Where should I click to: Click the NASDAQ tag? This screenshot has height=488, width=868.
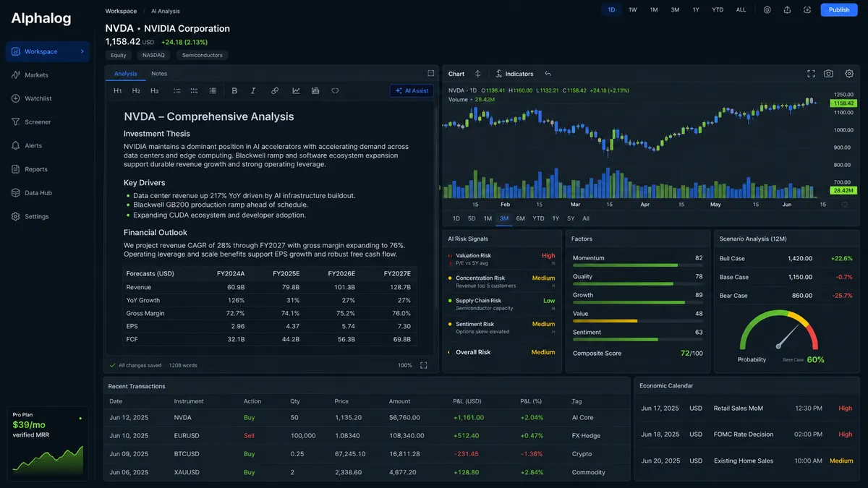[x=153, y=55]
